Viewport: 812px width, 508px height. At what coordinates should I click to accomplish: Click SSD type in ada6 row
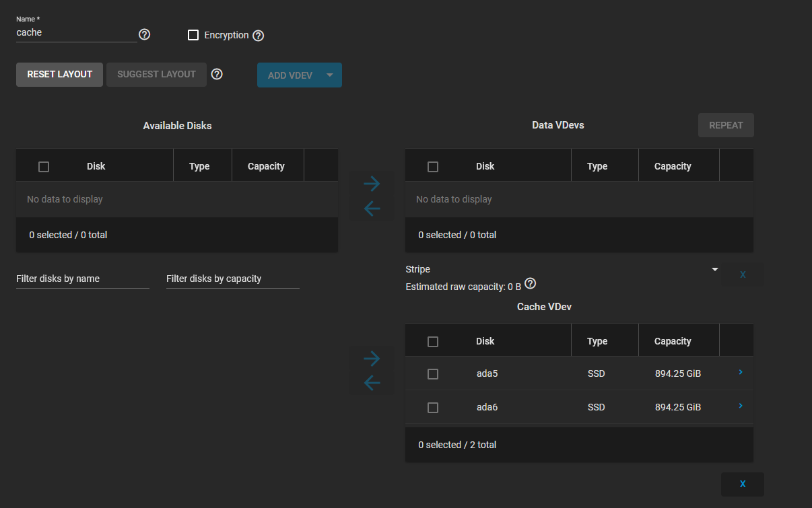(x=596, y=407)
